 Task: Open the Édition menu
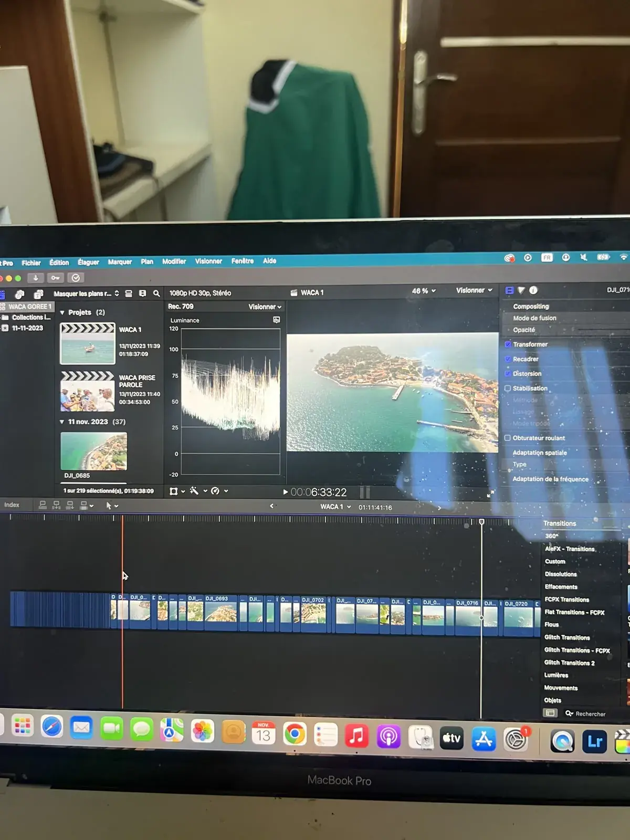(59, 262)
